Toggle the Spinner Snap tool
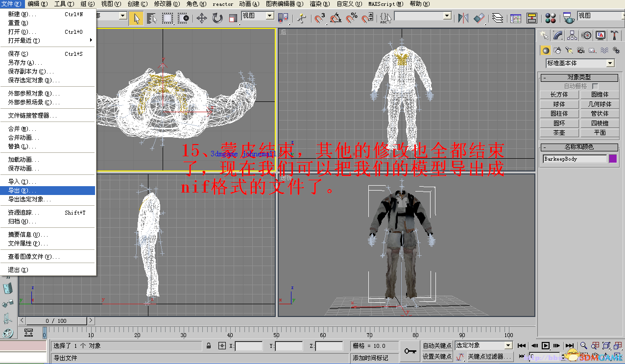 (367, 19)
